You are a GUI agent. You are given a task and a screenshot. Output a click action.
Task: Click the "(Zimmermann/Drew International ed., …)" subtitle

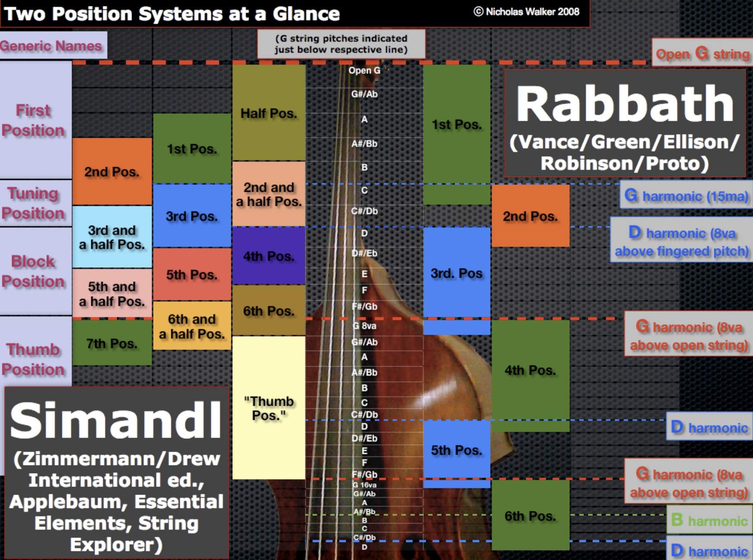click(116, 502)
